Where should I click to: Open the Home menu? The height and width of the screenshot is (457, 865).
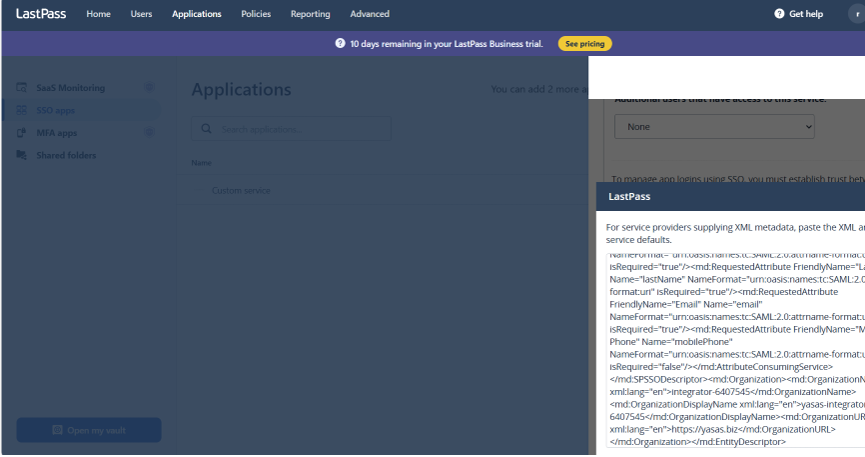tap(98, 14)
